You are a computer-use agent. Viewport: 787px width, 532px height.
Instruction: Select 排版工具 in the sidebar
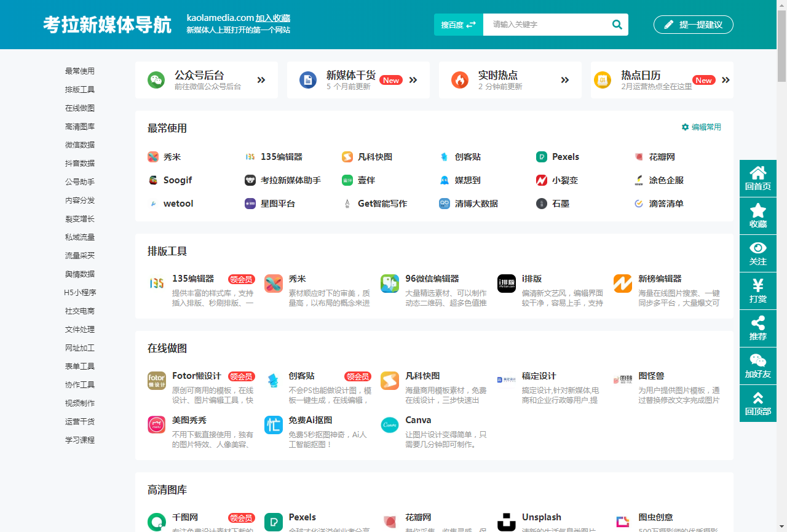click(80, 90)
